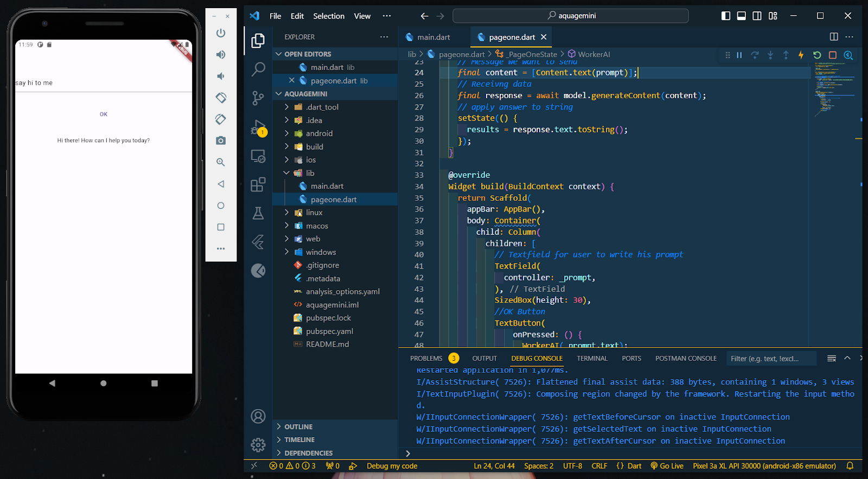The image size is (868, 479).
Task: Switch to the POSTMAN CONSOLE tab
Action: coord(686,358)
